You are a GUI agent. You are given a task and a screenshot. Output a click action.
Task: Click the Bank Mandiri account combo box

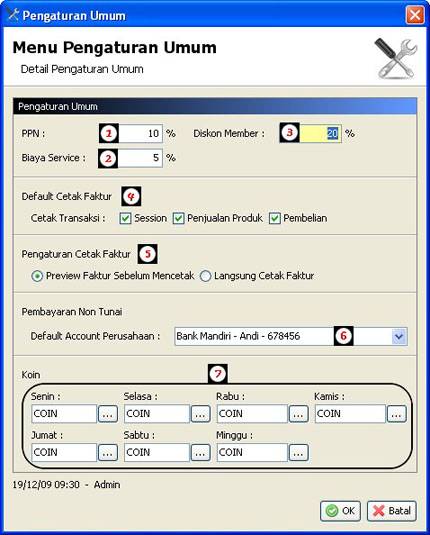point(291,337)
